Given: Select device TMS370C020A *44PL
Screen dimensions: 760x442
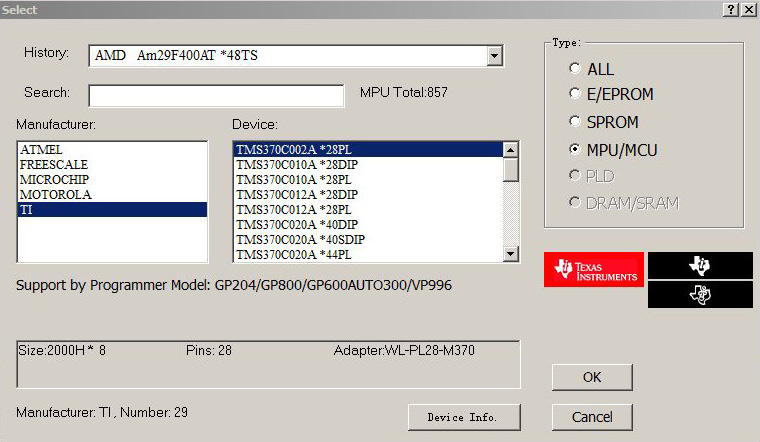Looking at the screenshot, I should (x=368, y=254).
